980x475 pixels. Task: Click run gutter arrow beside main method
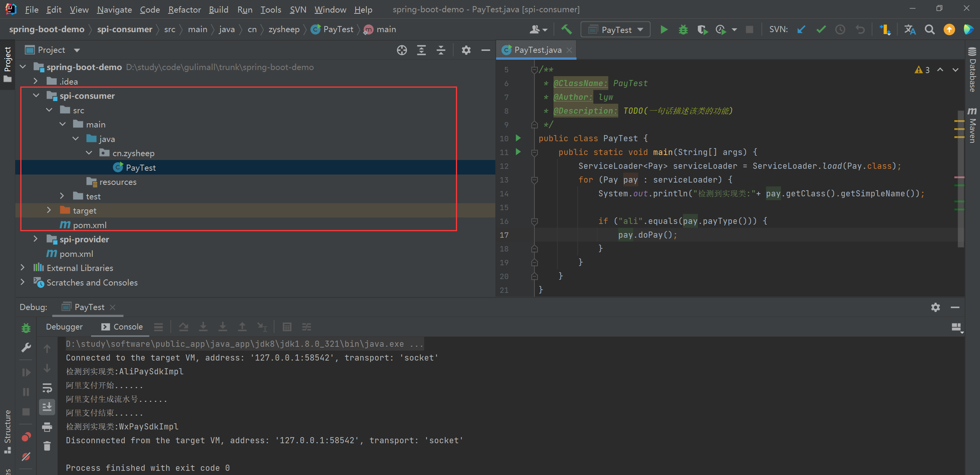click(x=518, y=152)
